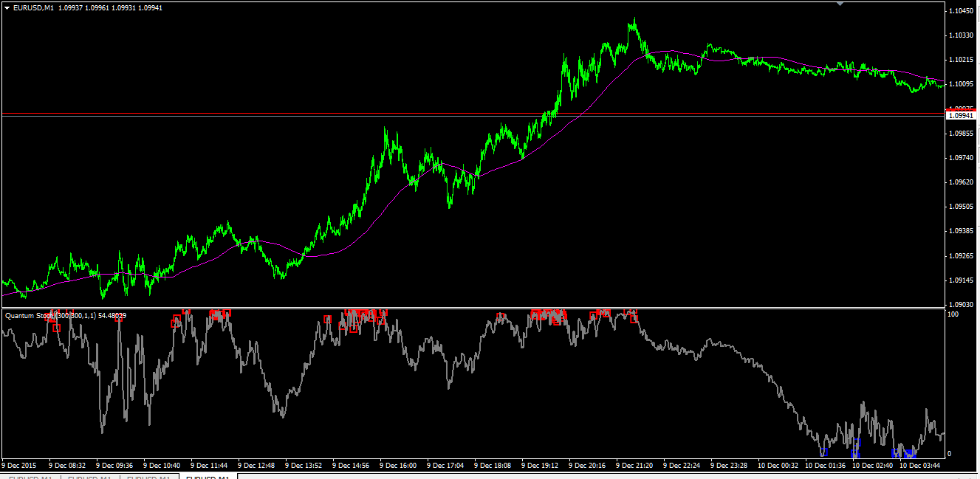This screenshot has height=479, width=980.
Task: Click price axis value 1.09855
Action: [x=962, y=134]
